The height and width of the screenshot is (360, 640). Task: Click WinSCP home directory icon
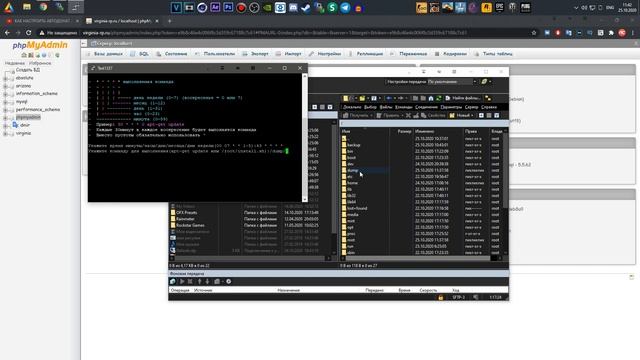click(x=431, y=98)
